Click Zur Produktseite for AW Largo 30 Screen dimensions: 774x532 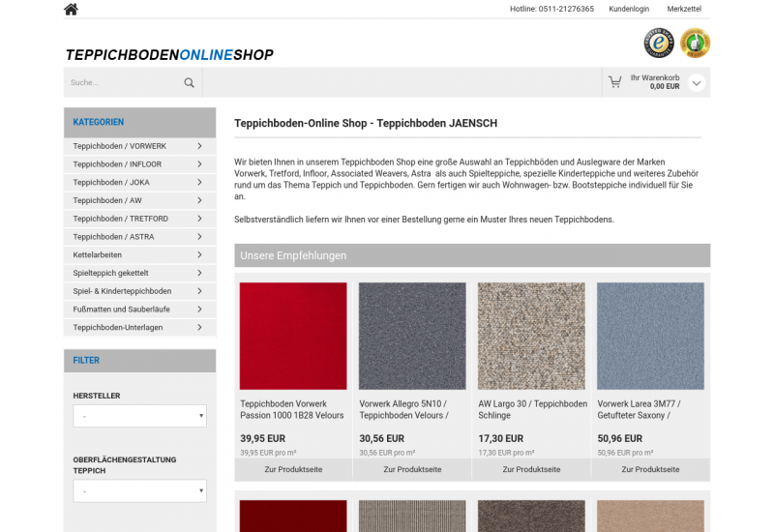(x=531, y=469)
